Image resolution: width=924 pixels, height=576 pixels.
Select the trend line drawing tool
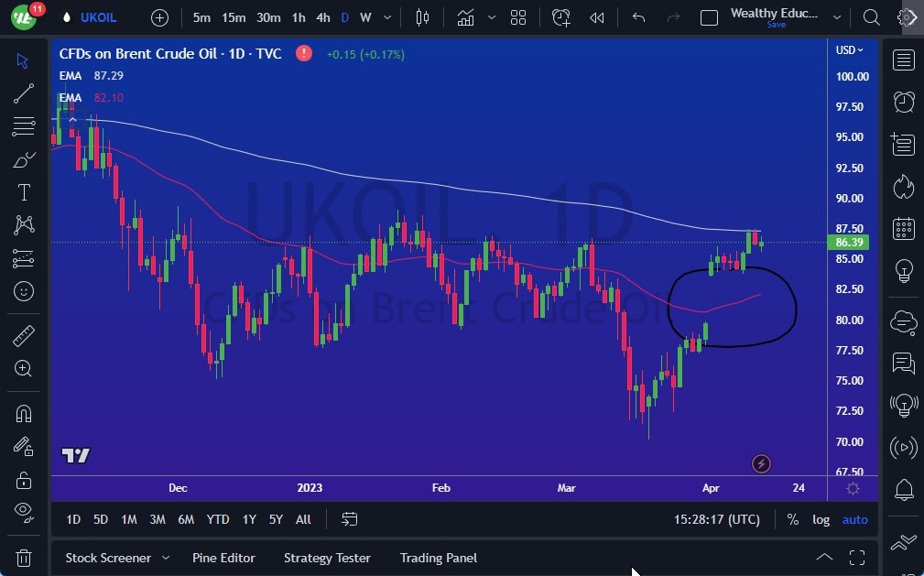click(24, 93)
